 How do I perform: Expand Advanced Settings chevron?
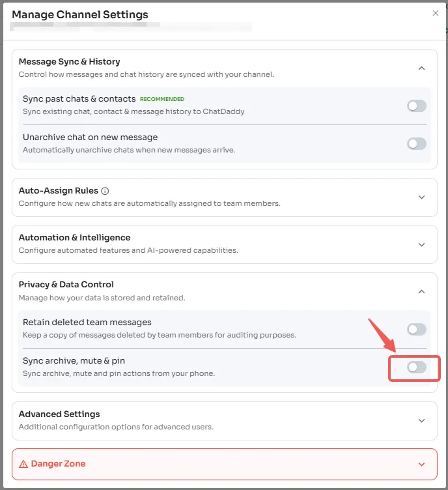(421, 421)
